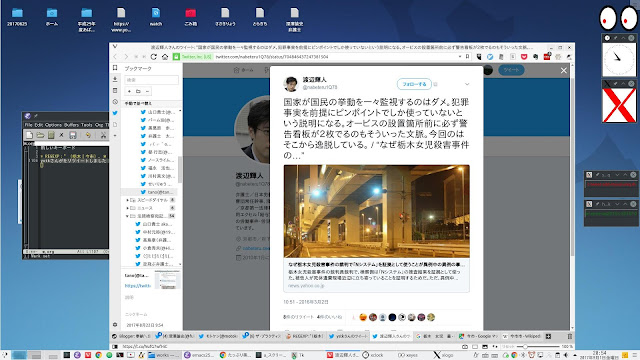Open the ホーム home folder on desktop
This screenshot has height=360, width=640.
click(52, 18)
